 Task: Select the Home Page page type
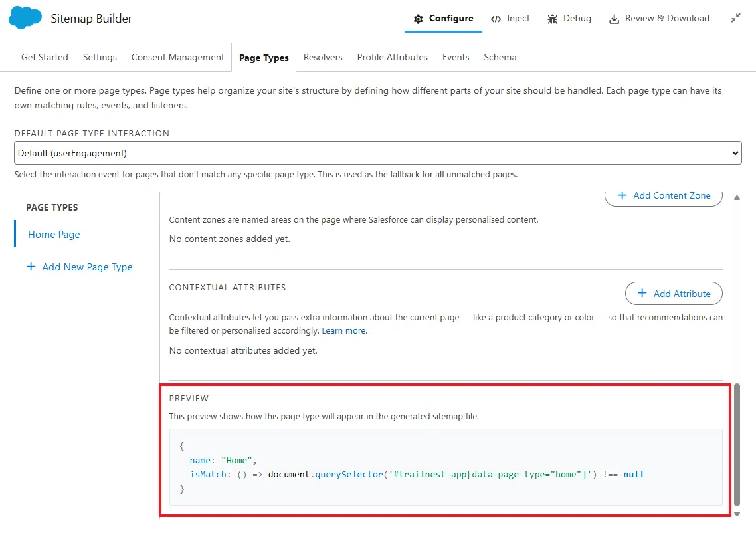click(x=54, y=235)
